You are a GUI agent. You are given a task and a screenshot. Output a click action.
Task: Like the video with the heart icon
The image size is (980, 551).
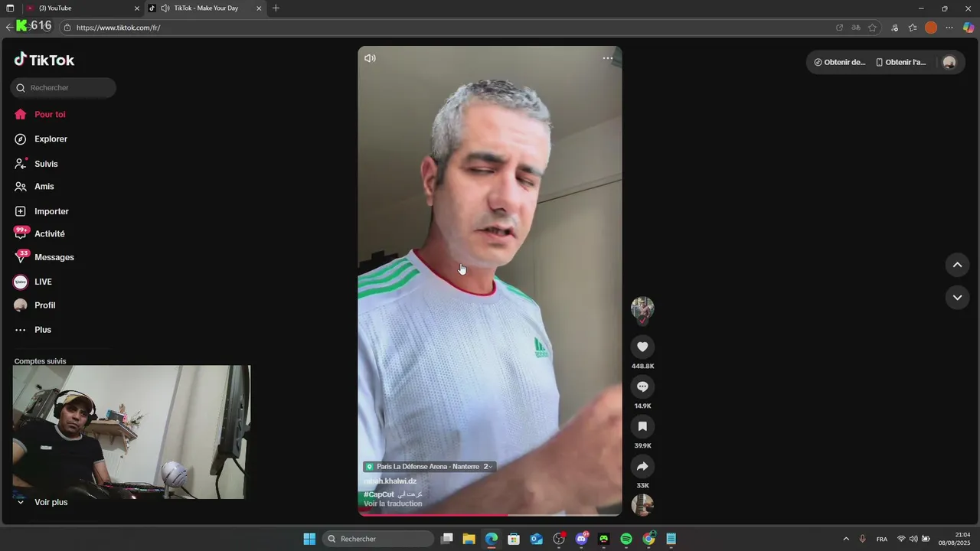[x=642, y=347]
